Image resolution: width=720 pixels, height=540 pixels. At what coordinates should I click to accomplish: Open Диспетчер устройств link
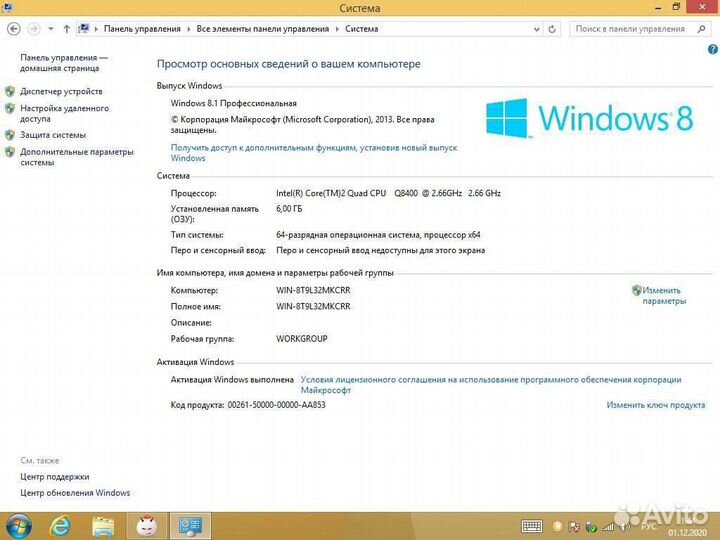pos(61,91)
